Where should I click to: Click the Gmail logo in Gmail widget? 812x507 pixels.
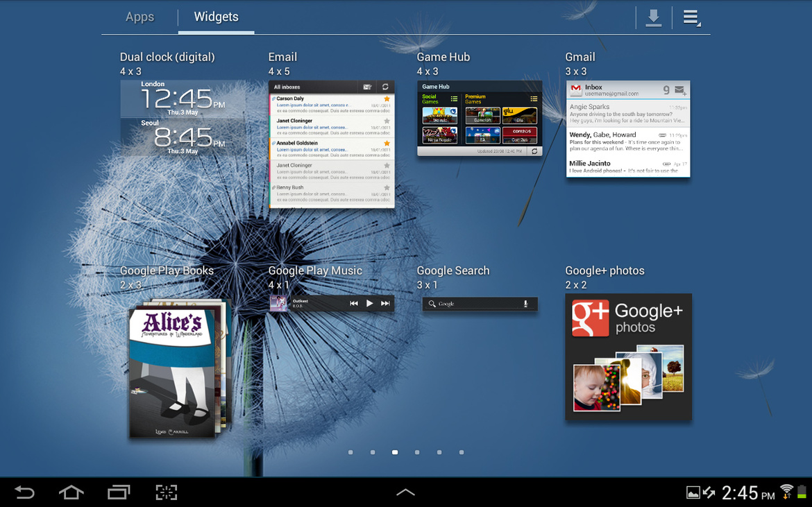point(576,90)
